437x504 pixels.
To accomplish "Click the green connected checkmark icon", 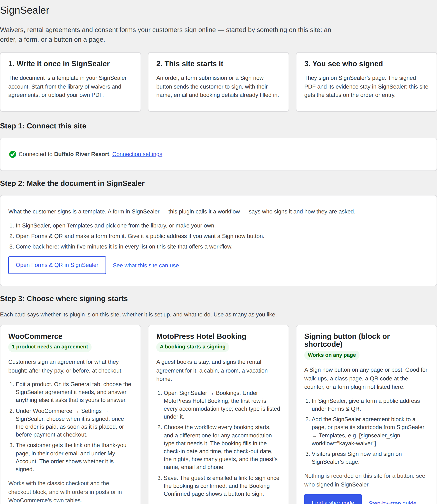I will coord(13,154).
